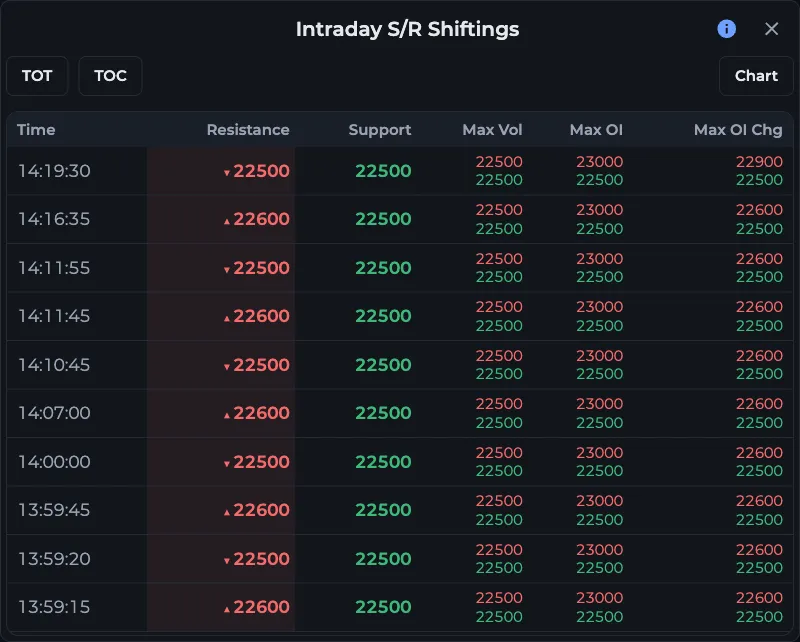The width and height of the screenshot is (800, 642).
Task: Click support 22500 in the 14:00:00 row
Action: pyautogui.click(x=383, y=461)
